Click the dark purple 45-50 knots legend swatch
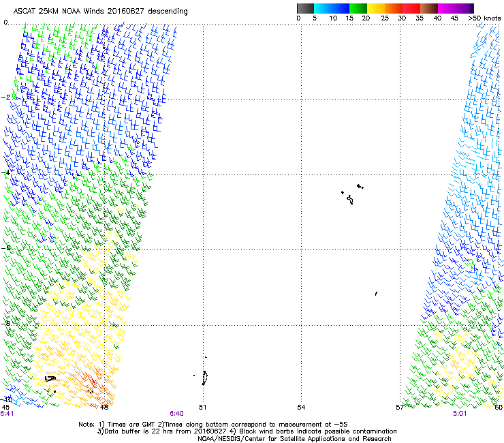This screenshot has height=443, width=504. coord(464,8)
